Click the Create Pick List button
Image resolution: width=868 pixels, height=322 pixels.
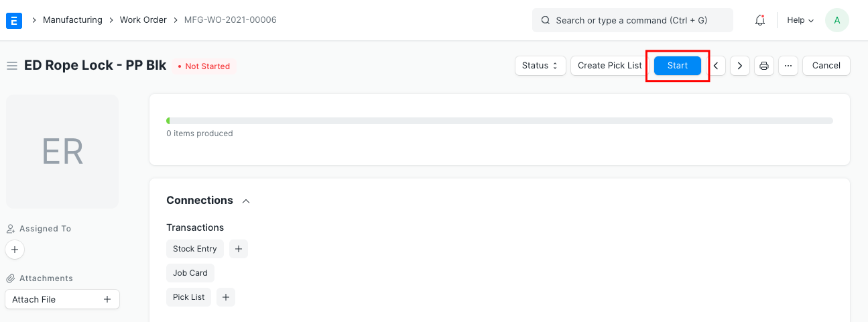tap(609, 66)
